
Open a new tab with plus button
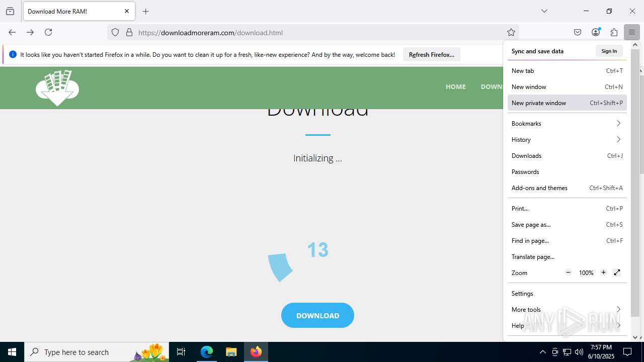pyautogui.click(x=146, y=11)
